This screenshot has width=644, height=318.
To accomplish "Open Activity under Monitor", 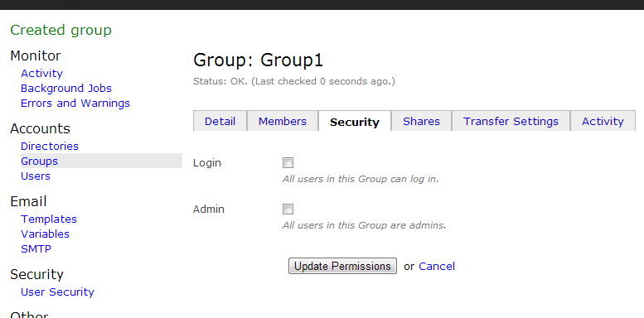I will [x=42, y=74].
